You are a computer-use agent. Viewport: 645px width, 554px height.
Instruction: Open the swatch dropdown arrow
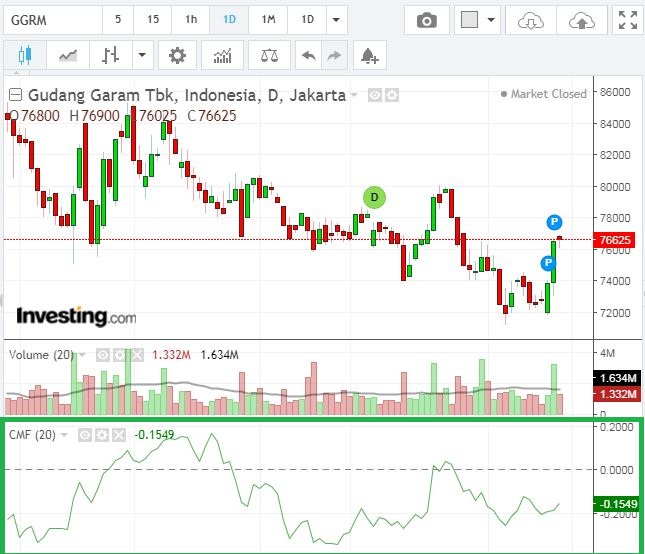tap(491, 20)
